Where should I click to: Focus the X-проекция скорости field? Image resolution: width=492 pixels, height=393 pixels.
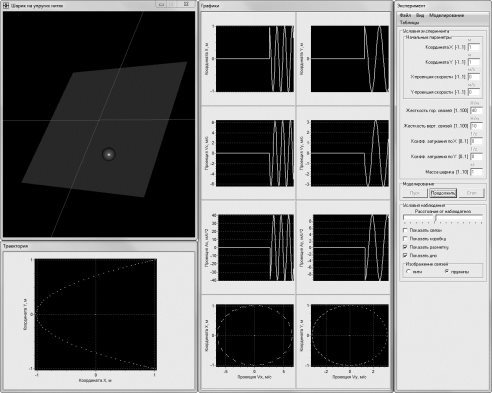[474, 77]
